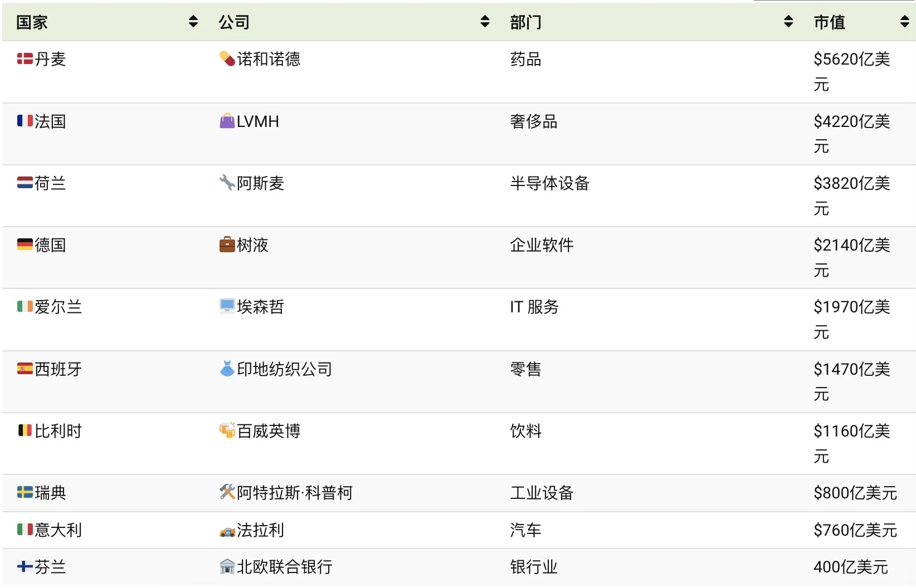Click the 工业设备 sector cell
Viewport: 916px width, 588px height.
point(542,493)
